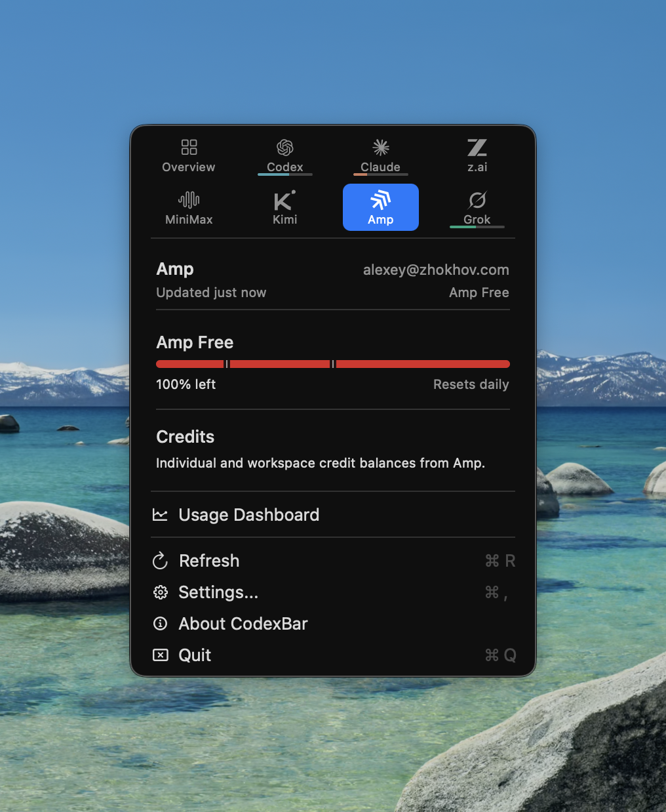
Task: Click the 'Individual and workspace credit balances' description
Action: point(321,463)
